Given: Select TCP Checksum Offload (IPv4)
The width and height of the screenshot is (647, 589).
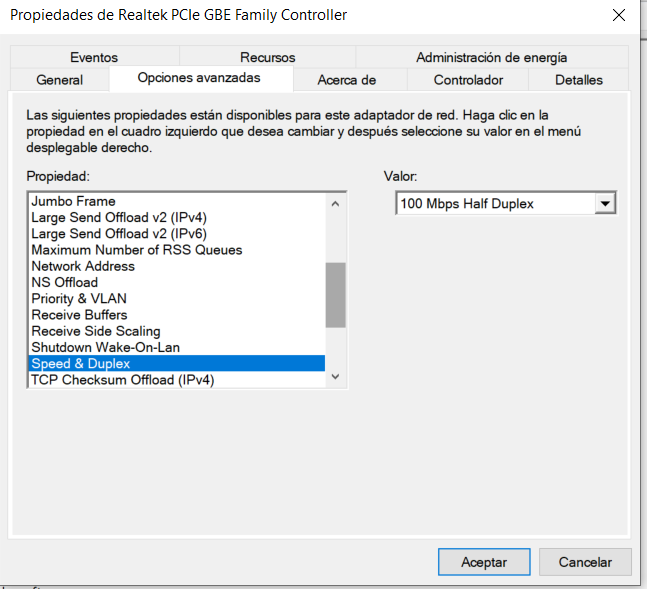Looking at the screenshot, I should tap(177, 379).
